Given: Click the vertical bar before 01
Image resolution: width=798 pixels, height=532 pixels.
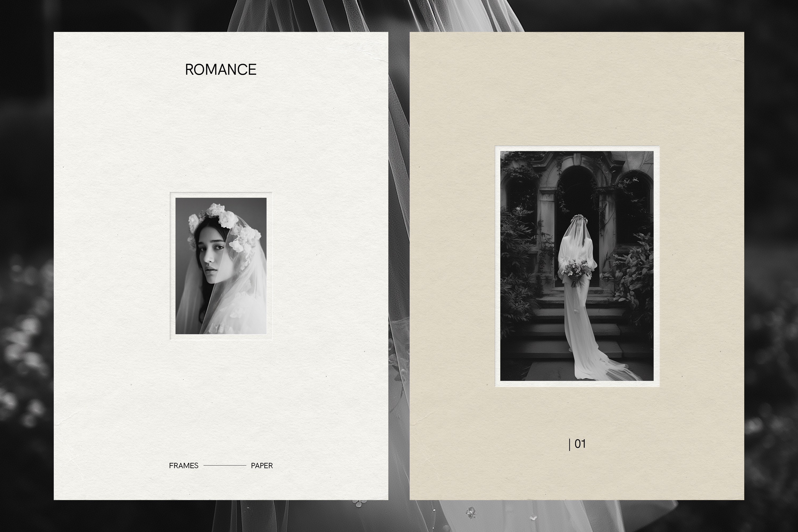Looking at the screenshot, I should click(569, 445).
